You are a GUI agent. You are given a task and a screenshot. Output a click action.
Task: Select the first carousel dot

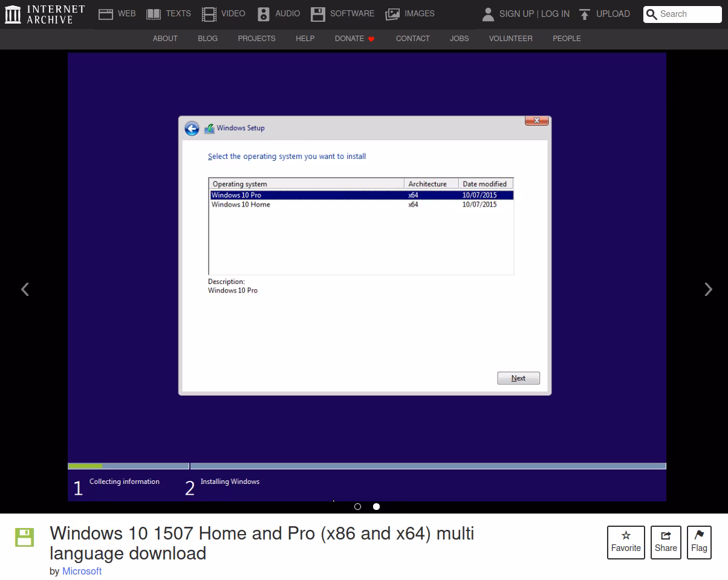tap(357, 507)
